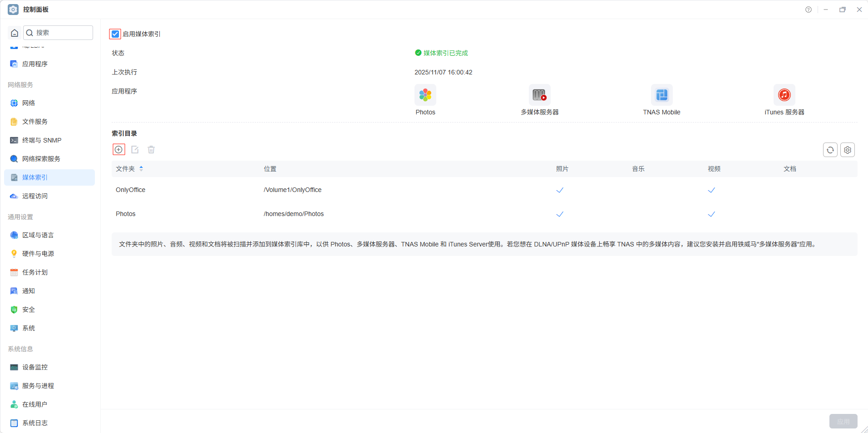Click the 应用程序 sidebar icon
Viewport: 868px width, 433px height.
[14, 64]
